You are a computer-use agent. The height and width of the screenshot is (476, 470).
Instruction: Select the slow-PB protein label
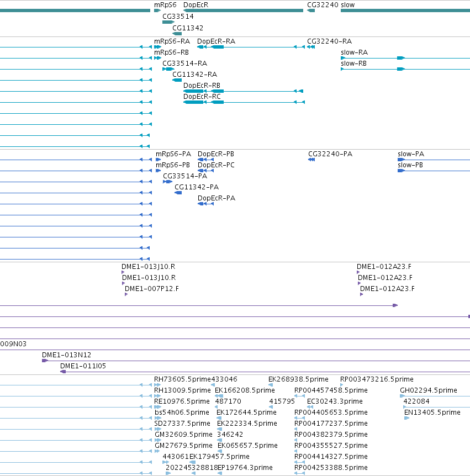[x=410, y=165]
